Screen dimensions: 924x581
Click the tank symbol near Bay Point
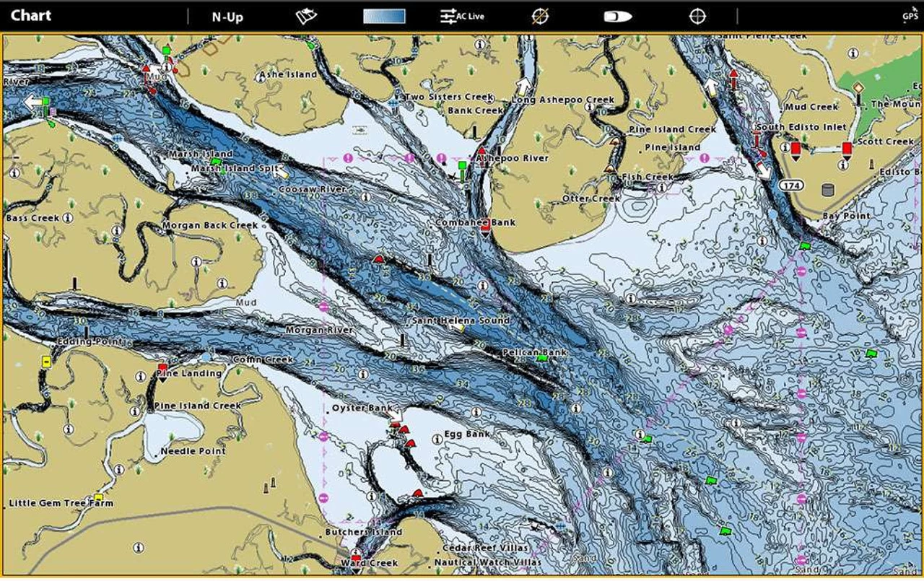(827, 189)
